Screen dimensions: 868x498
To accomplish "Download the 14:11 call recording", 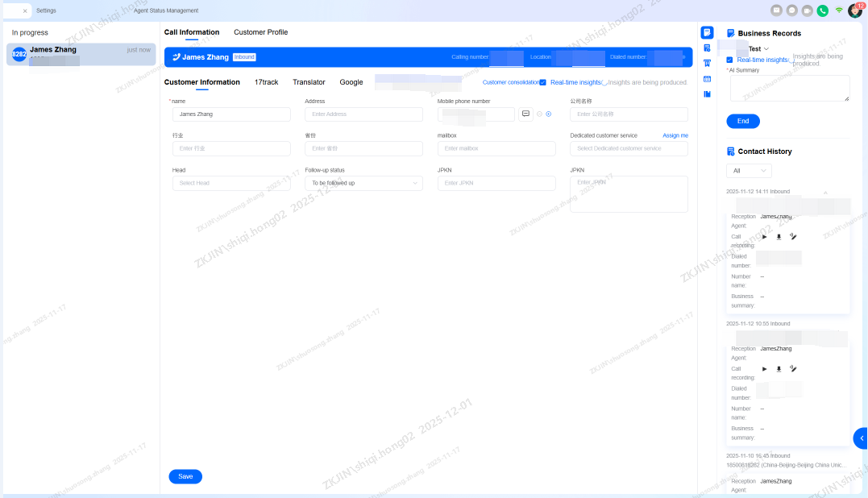I will click(779, 236).
